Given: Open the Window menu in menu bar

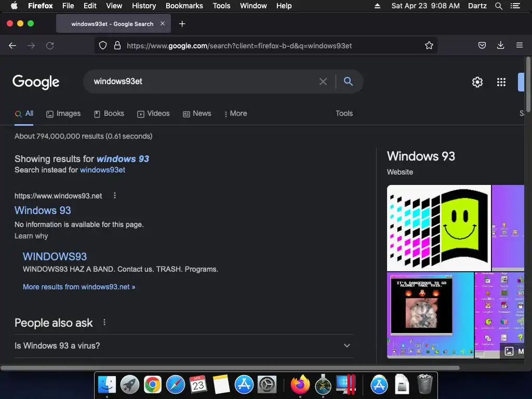Looking at the screenshot, I should click(x=254, y=6).
